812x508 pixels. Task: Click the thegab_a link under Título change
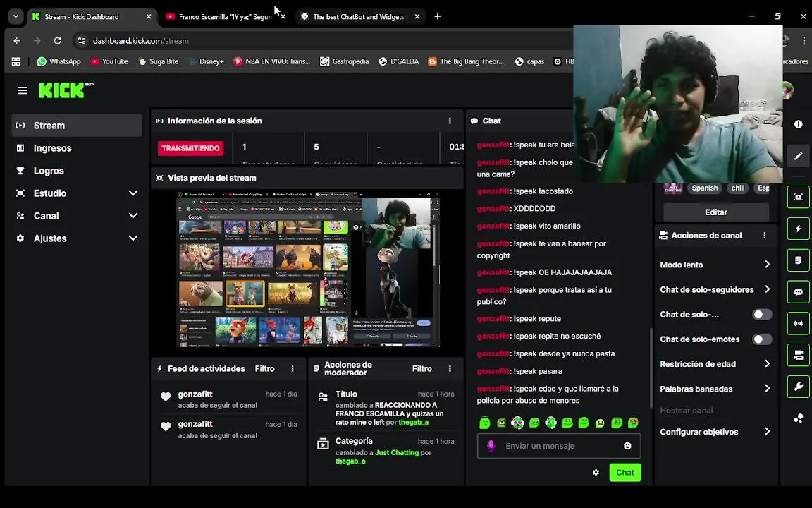413,423
